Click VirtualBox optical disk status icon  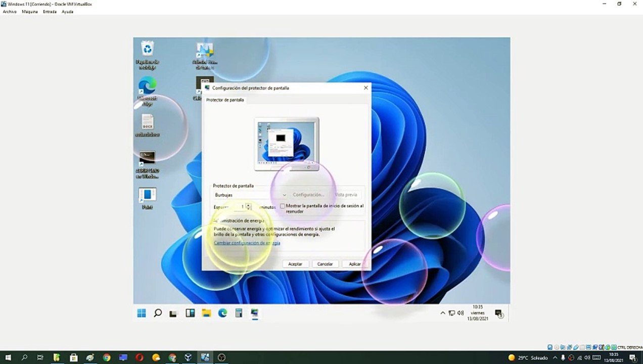556,347
